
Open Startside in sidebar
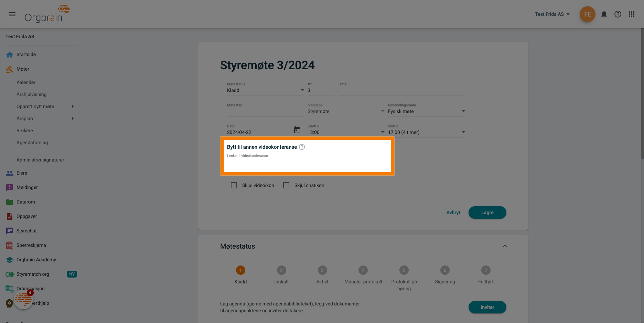26,54
